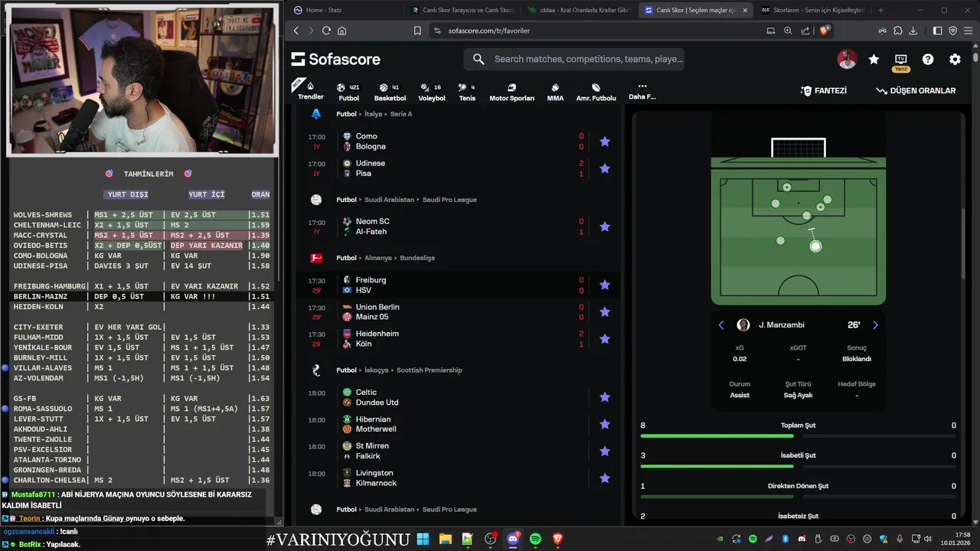980x551 pixels.
Task: Show the next shot after minute 26'
Action: point(875,325)
